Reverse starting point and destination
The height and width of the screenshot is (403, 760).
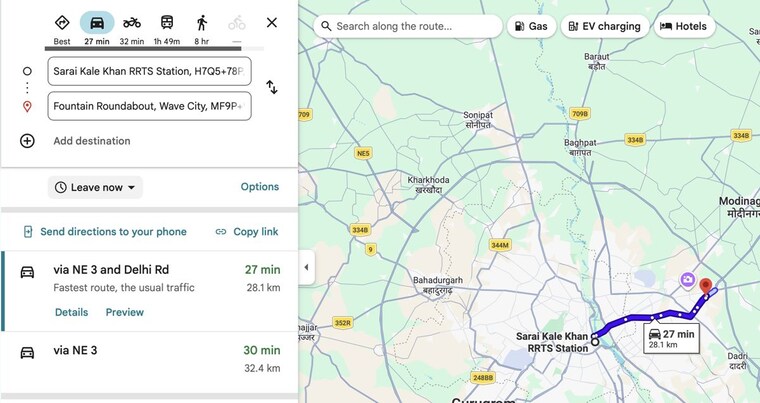click(272, 88)
